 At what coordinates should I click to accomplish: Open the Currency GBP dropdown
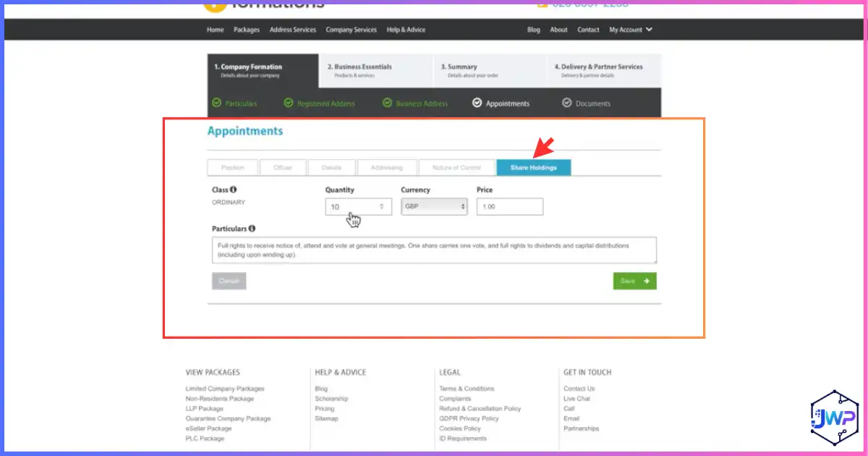click(434, 206)
